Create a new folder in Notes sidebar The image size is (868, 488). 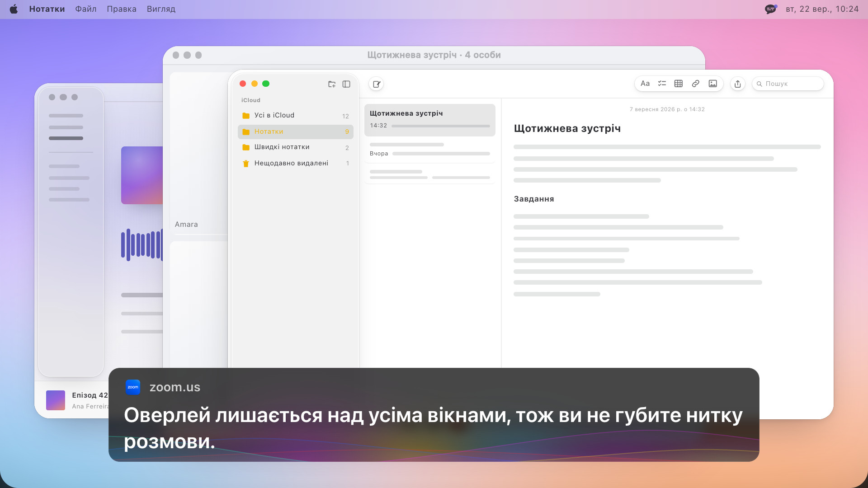(x=332, y=84)
